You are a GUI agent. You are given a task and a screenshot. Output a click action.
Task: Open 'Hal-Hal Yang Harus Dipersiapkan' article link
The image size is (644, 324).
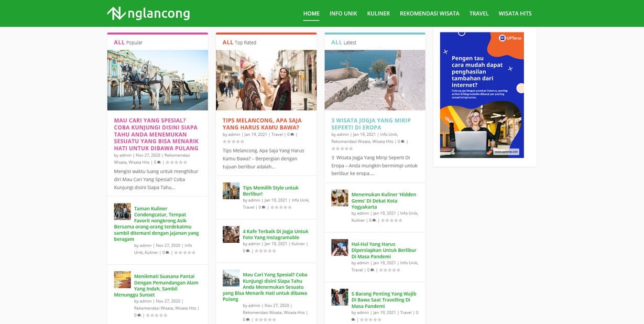point(384,251)
